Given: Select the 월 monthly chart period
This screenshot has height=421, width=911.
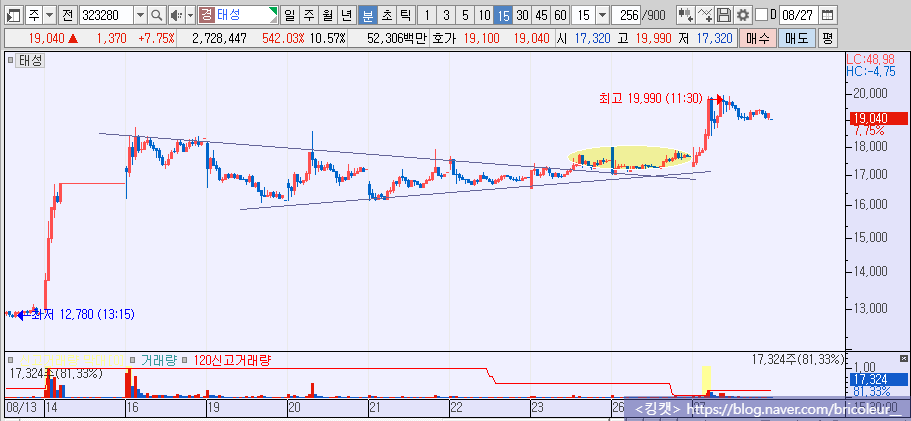Looking at the screenshot, I should (328, 15).
